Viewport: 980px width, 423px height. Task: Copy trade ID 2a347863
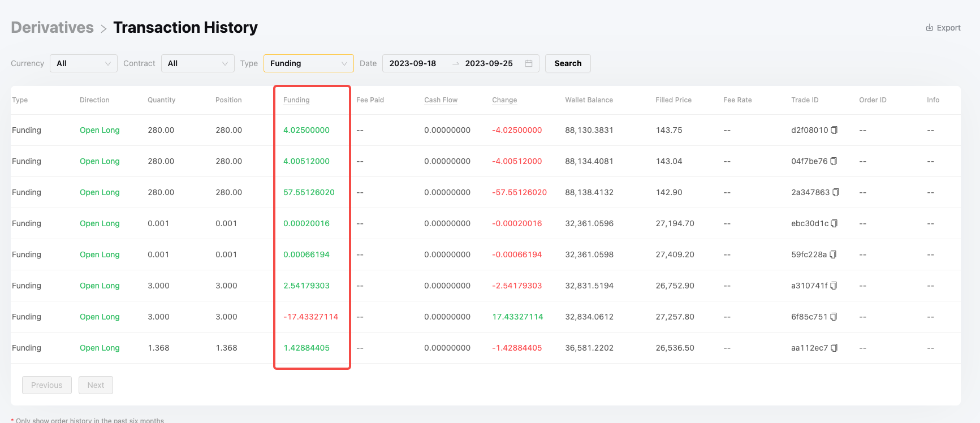click(x=835, y=192)
